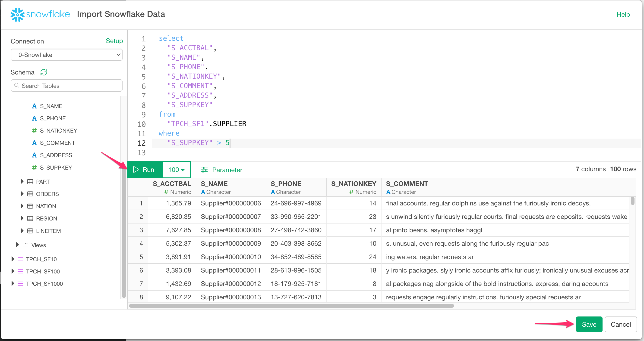Click the Snowflake logo
The image size is (644, 341).
pyautogui.click(x=40, y=14)
